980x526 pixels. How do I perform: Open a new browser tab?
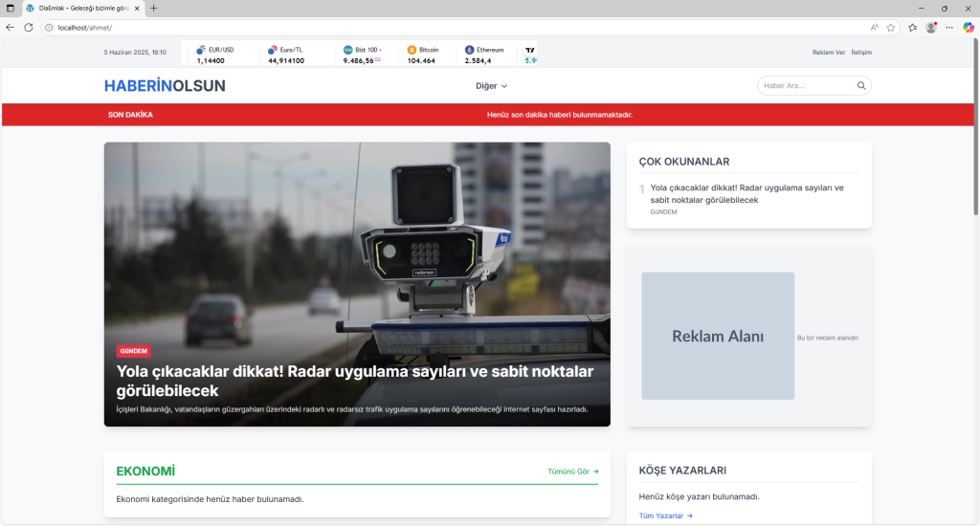[154, 8]
